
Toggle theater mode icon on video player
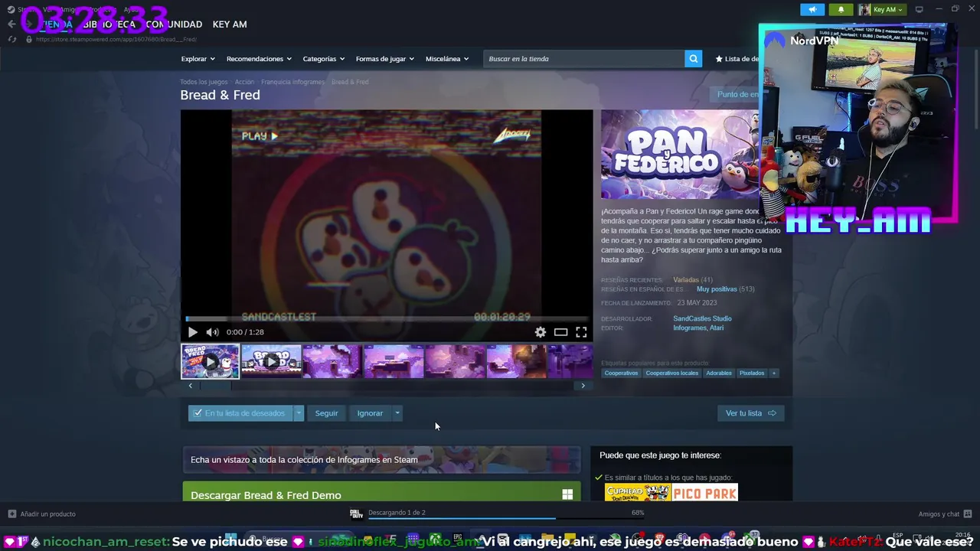click(x=560, y=332)
